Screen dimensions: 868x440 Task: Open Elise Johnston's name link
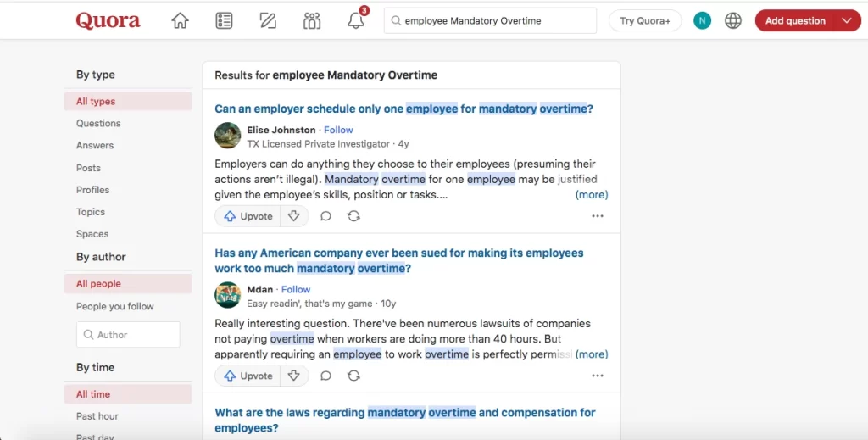coord(281,130)
